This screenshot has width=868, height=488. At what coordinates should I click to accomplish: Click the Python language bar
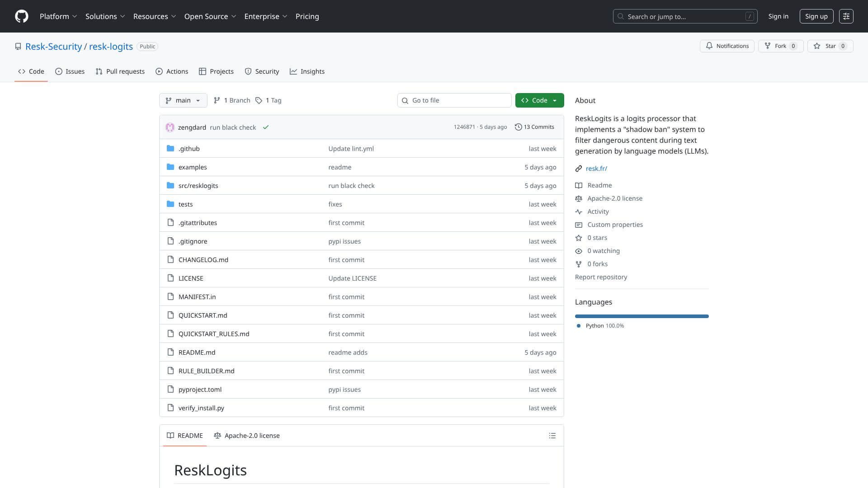click(642, 316)
